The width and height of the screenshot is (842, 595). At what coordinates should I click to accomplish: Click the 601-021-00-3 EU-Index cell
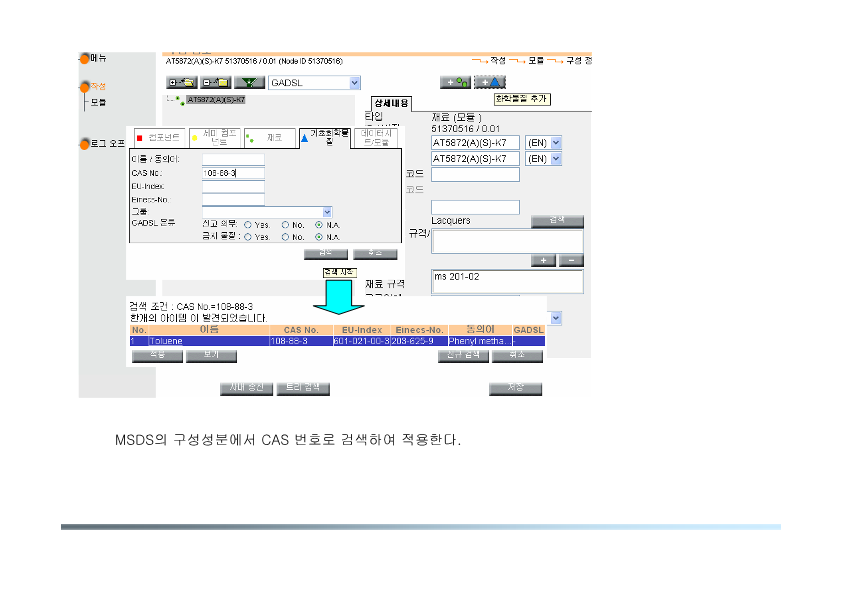[x=361, y=341]
